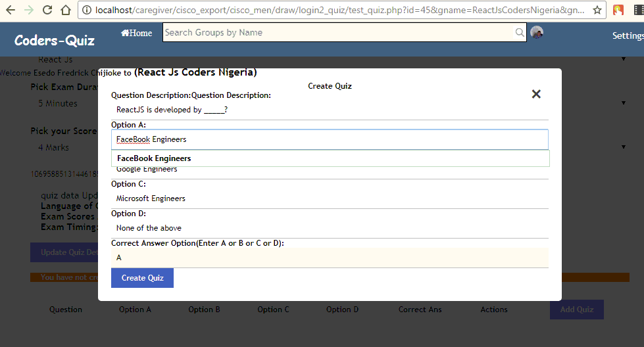644x347 pixels.
Task: View site information icon in address bar
Action: [87, 10]
